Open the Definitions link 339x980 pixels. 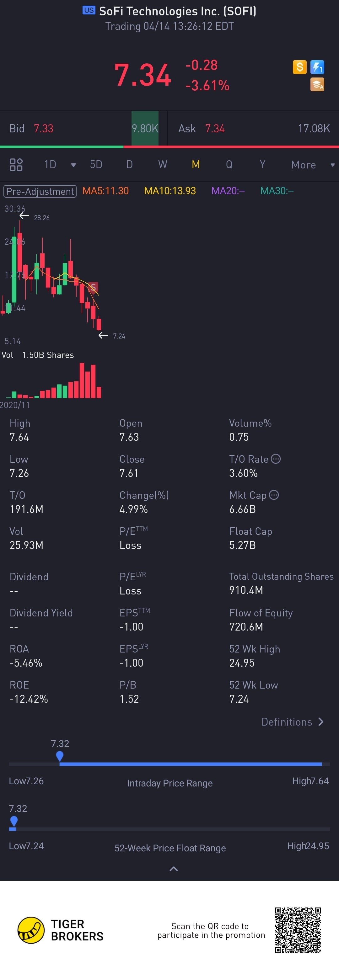(x=292, y=722)
